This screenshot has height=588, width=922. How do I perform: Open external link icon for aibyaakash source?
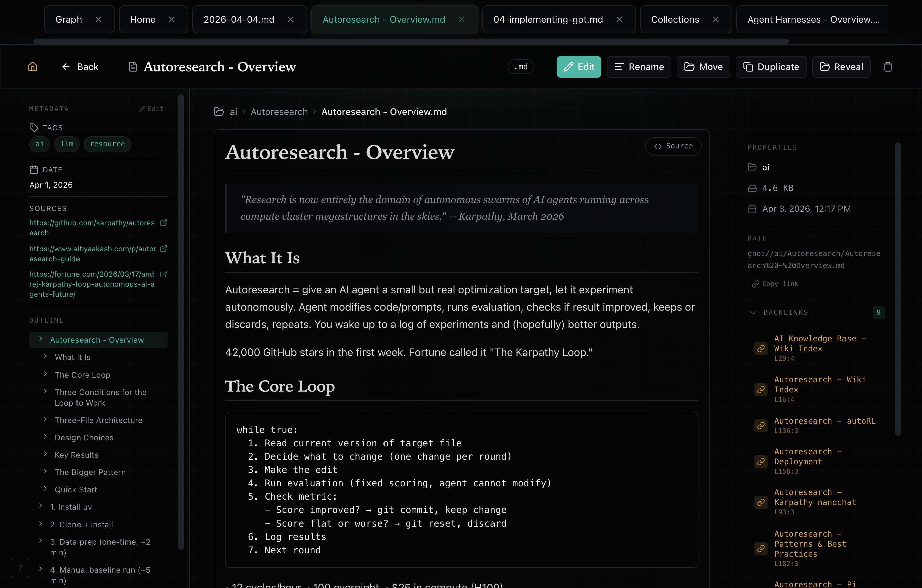point(163,249)
